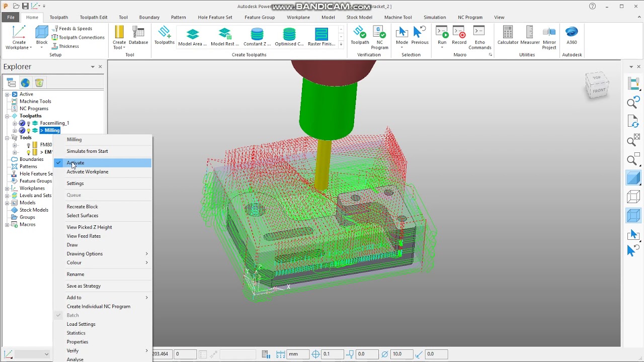Open the Drawing Options submenu
This screenshot has width=644, height=362.
103,254
